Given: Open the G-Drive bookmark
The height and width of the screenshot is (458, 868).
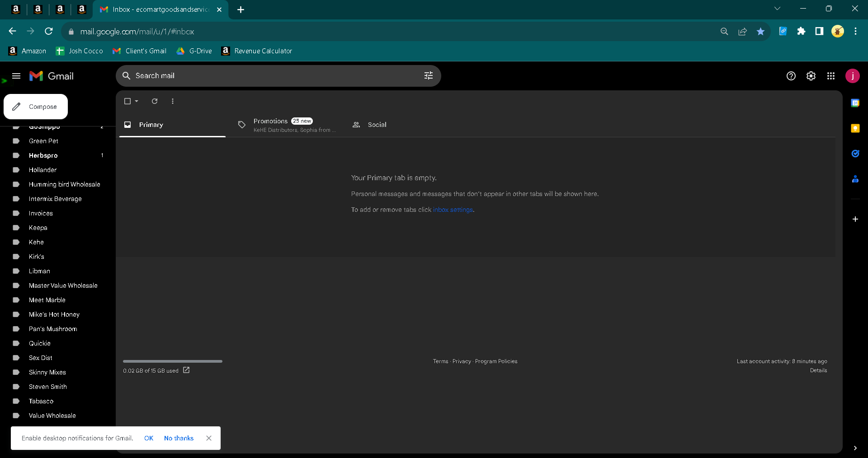Looking at the screenshot, I should [x=194, y=51].
